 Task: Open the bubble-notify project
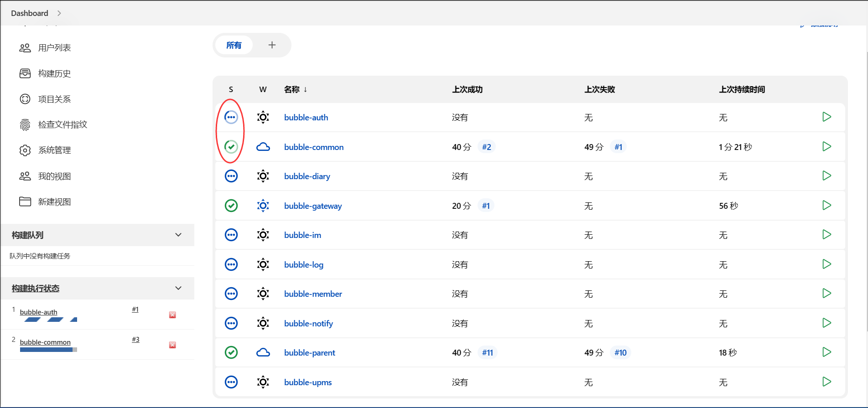point(308,324)
